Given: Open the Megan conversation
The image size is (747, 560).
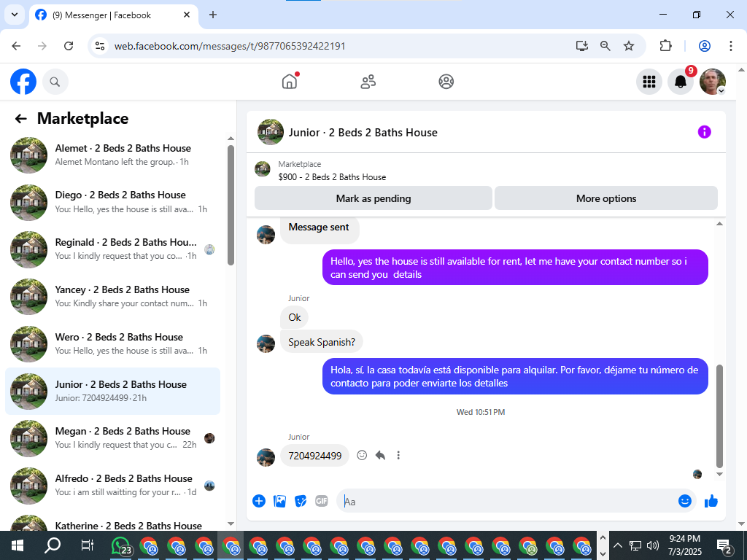Looking at the screenshot, I should click(113, 438).
